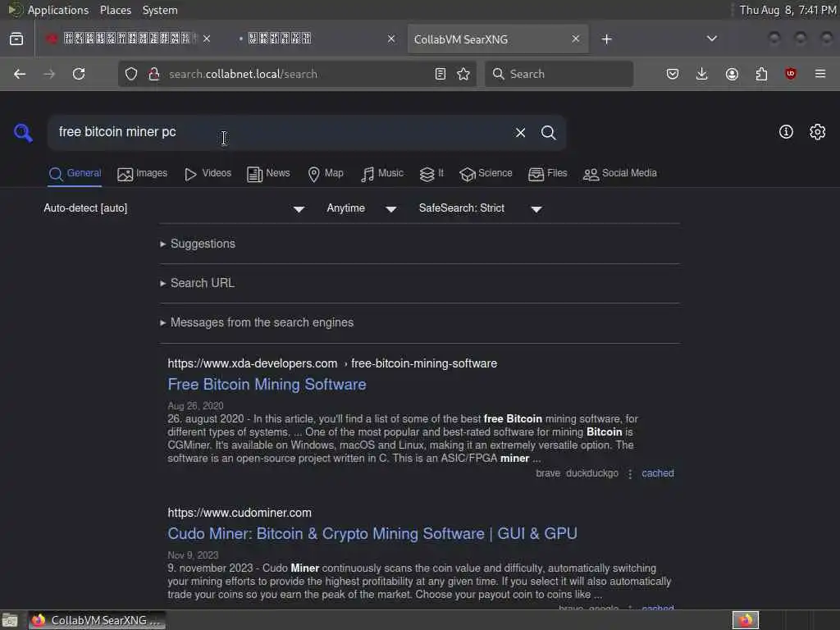Switch to the News category
This screenshot has width=840, height=630.
tap(268, 174)
